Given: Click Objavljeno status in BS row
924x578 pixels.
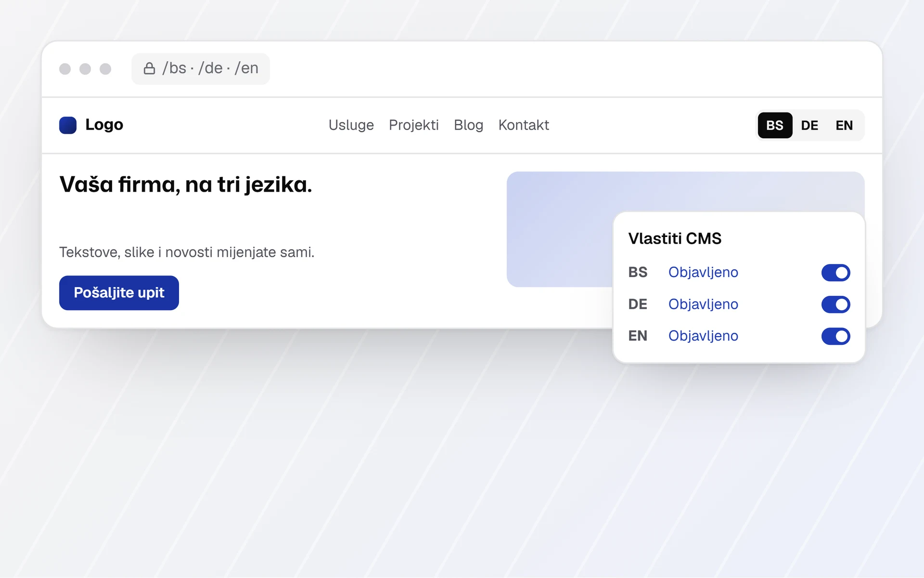Looking at the screenshot, I should click(703, 273).
